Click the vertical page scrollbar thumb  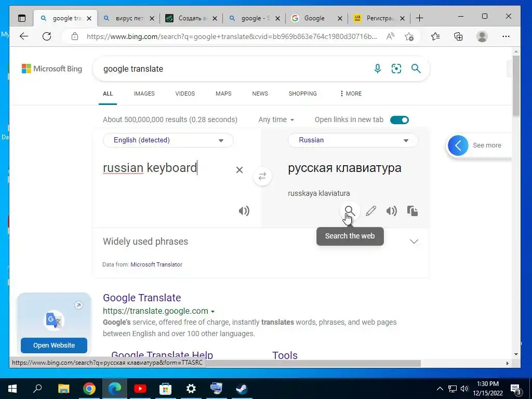tap(516, 87)
